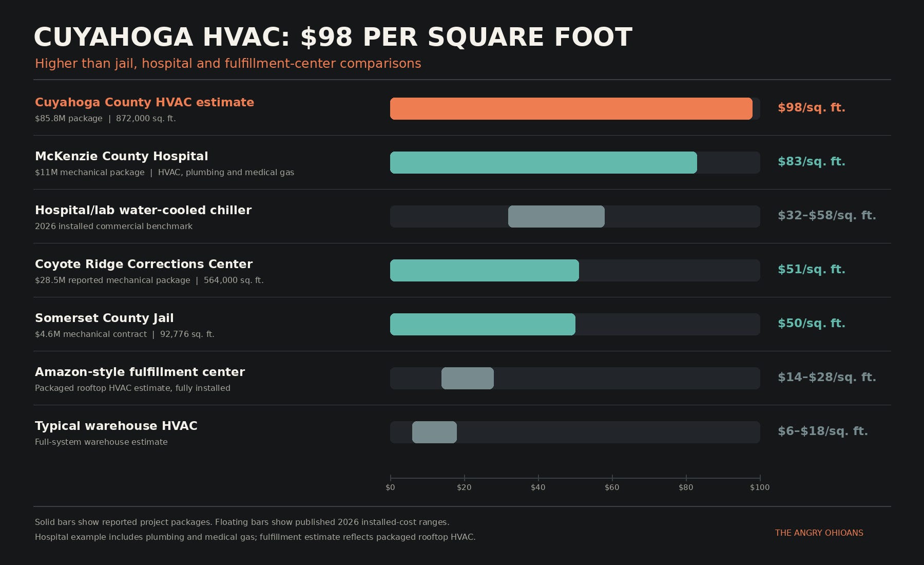Click the Amazon-style fulfillment center range bar
This screenshot has width=924, height=565.
[468, 379]
